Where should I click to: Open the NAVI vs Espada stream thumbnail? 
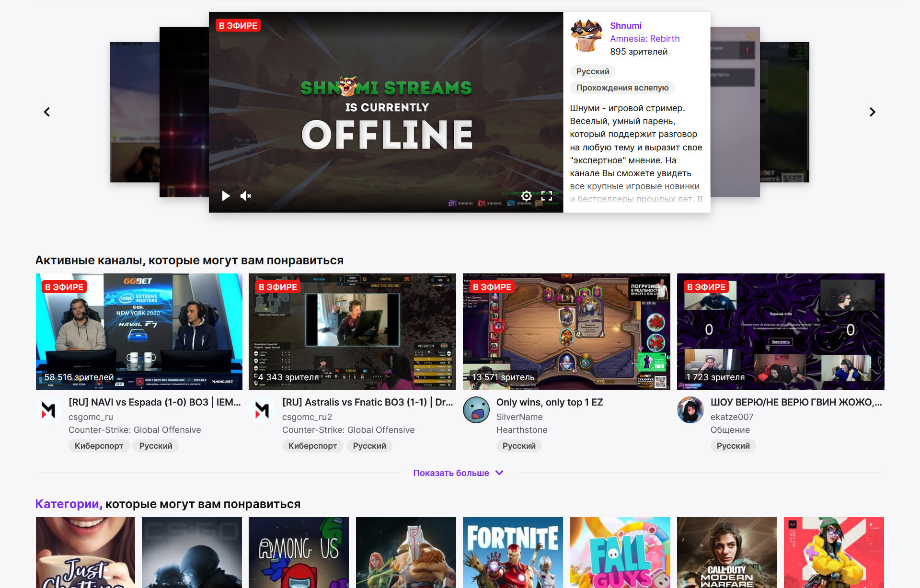[139, 331]
